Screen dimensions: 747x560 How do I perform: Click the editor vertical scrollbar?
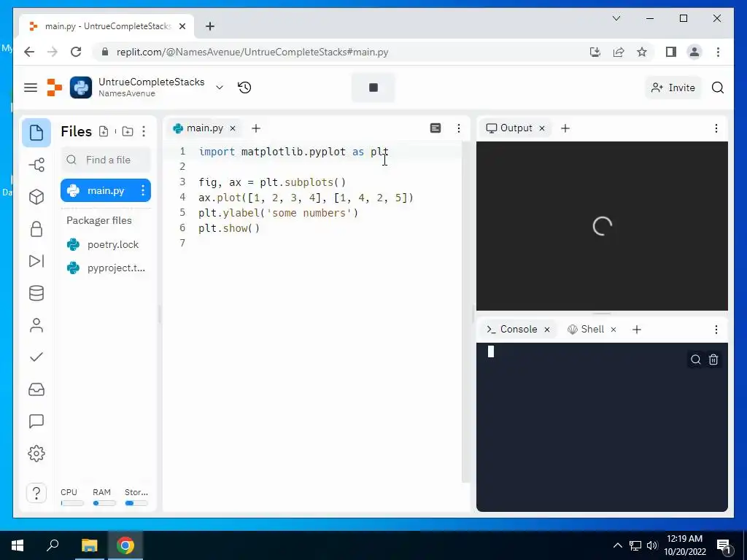click(x=465, y=312)
